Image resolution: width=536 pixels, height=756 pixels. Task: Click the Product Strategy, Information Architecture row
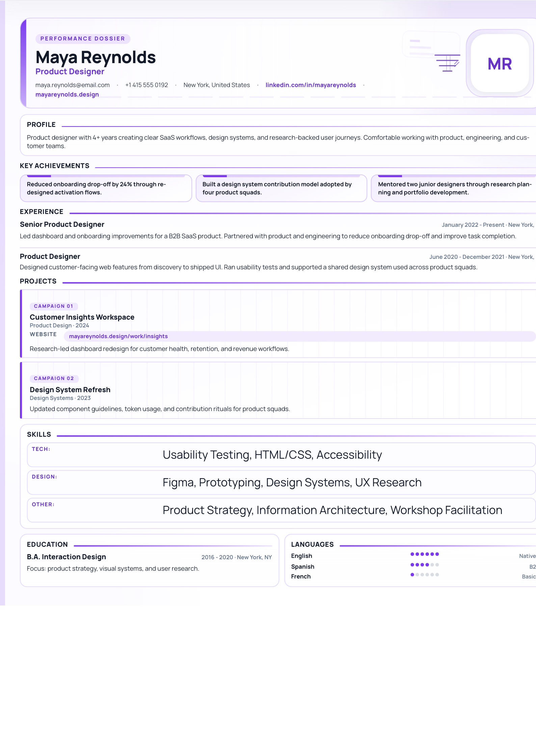tap(281, 510)
